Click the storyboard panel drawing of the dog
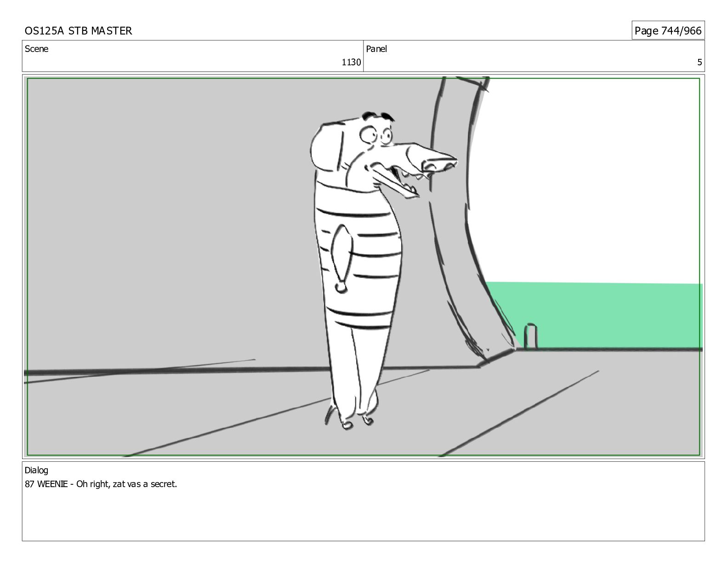The width and height of the screenshot is (728, 563). (x=363, y=266)
